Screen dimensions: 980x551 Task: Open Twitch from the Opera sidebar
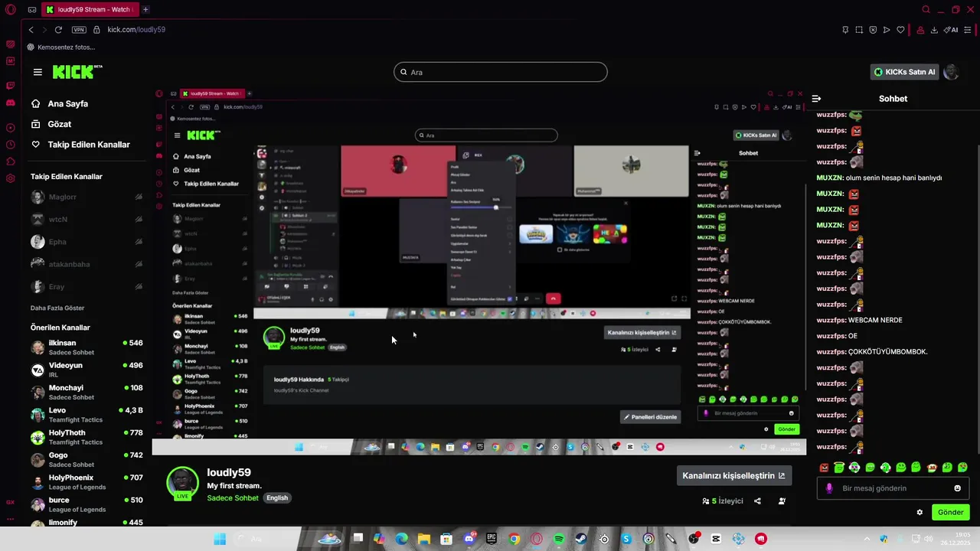coord(11,86)
